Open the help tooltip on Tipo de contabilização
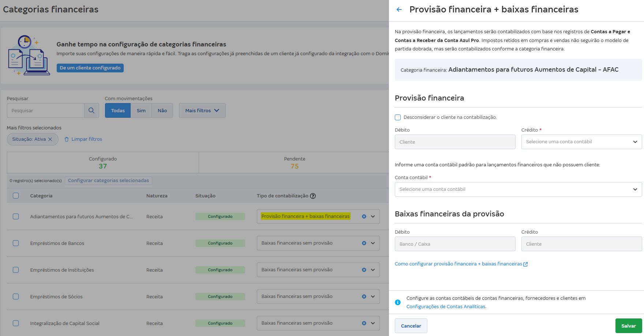The width and height of the screenshot is (644, 336). click(x=313, y=196)
